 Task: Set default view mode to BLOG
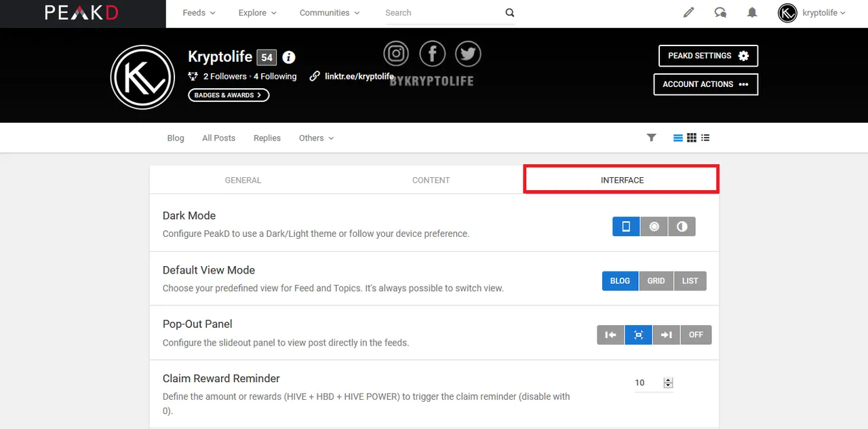pyautogui.click(x=620, y=281)
